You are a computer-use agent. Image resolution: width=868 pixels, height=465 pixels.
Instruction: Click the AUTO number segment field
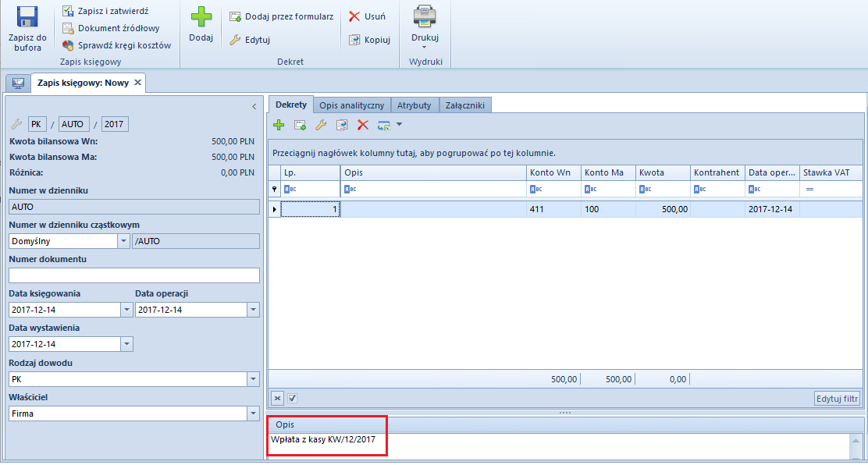coord(74,124)
